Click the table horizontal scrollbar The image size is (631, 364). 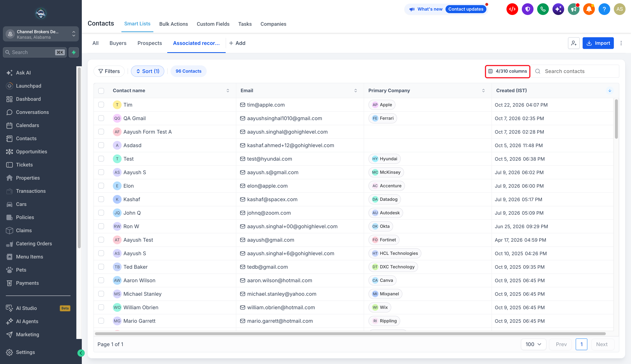click(x=350, y=334)
